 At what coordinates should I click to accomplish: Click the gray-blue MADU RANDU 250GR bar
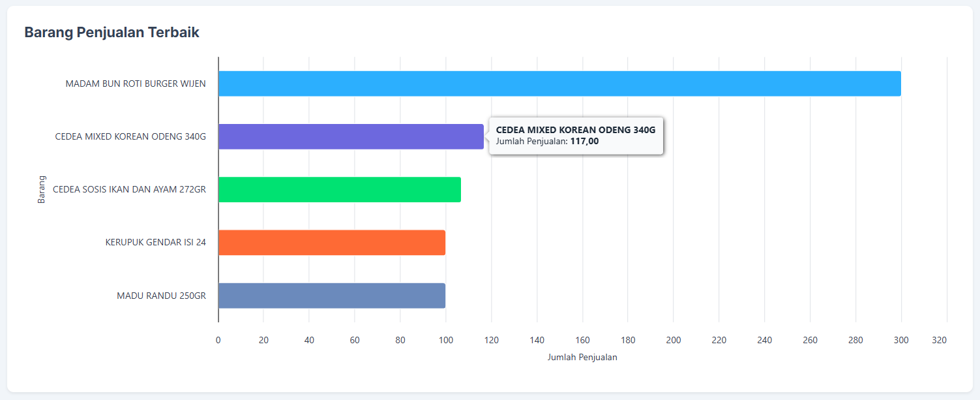(331, 296)
